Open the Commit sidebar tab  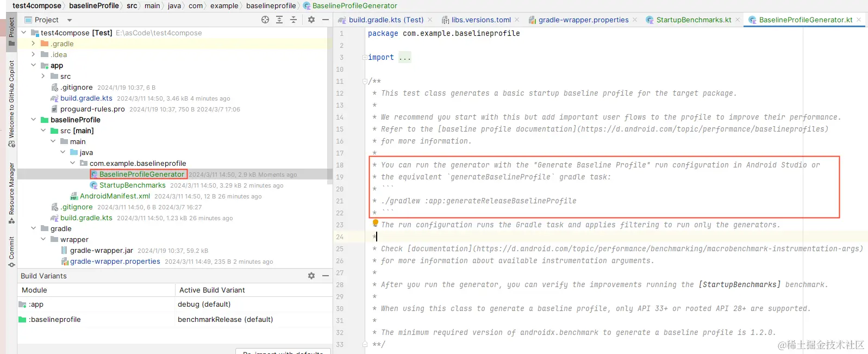(11, 252)
